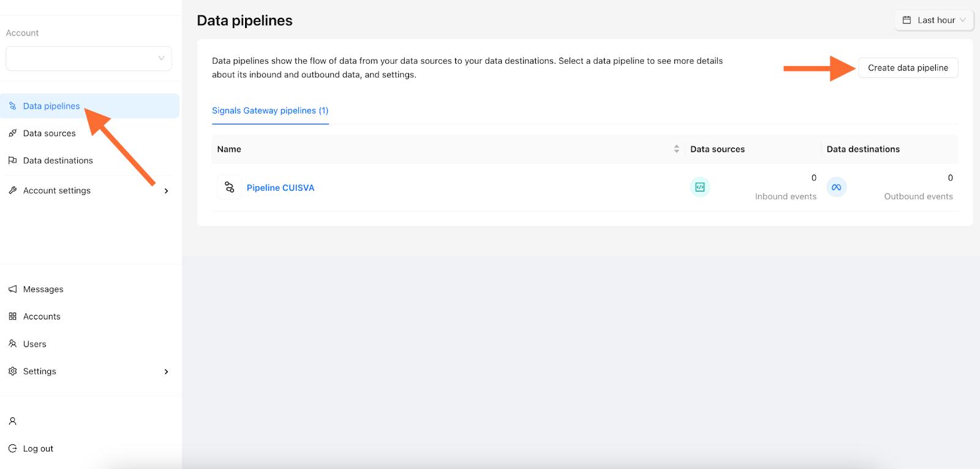Click the Data sources plug icon

pos(12,133)
